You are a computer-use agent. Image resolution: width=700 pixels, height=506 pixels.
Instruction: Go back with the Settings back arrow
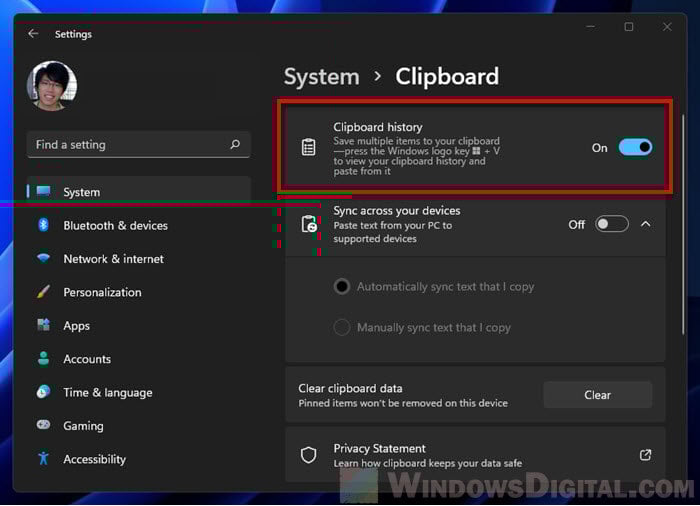[x=33, y=34]
